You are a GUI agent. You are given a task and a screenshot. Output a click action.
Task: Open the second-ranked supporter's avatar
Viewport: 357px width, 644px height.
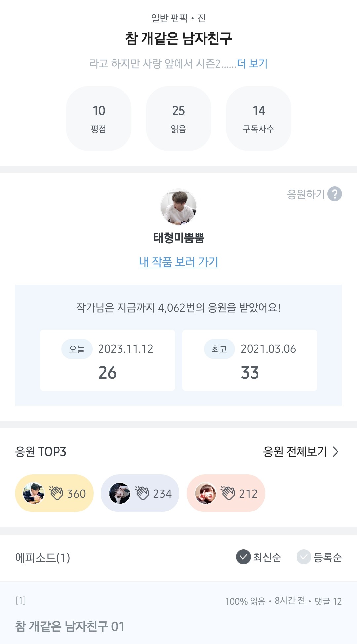coord(119,493)
